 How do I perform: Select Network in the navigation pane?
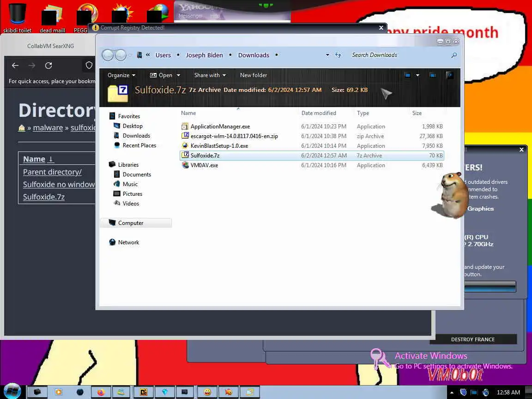pyautogui.click(x=128, y=242)
